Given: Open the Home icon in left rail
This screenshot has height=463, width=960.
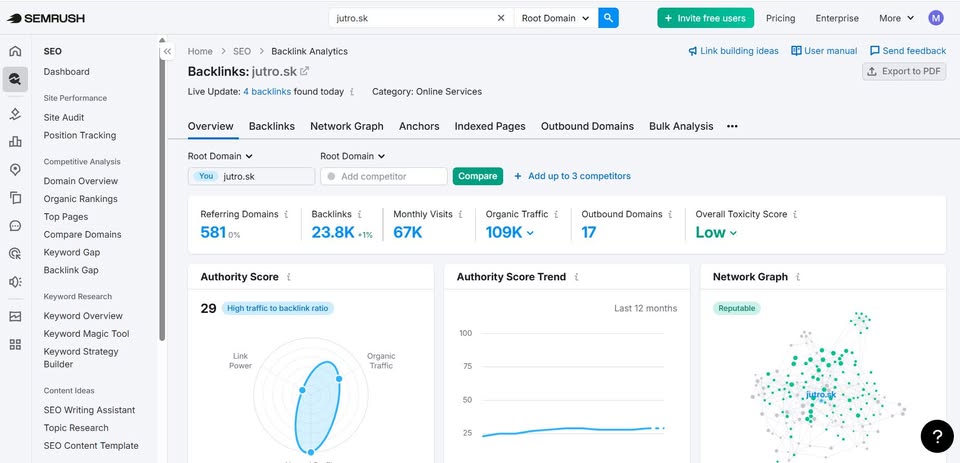Looking at the screenshot, I should (15, 51).
